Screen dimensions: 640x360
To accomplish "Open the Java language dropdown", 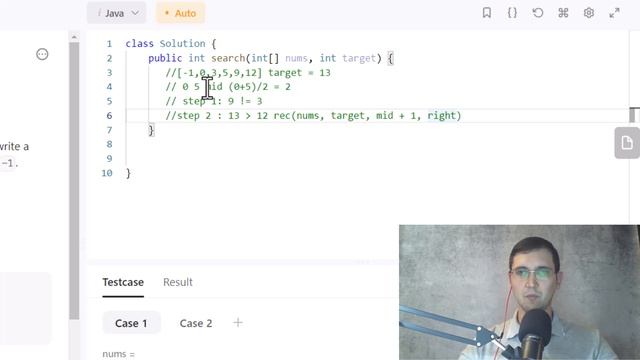I will point(116,13).
